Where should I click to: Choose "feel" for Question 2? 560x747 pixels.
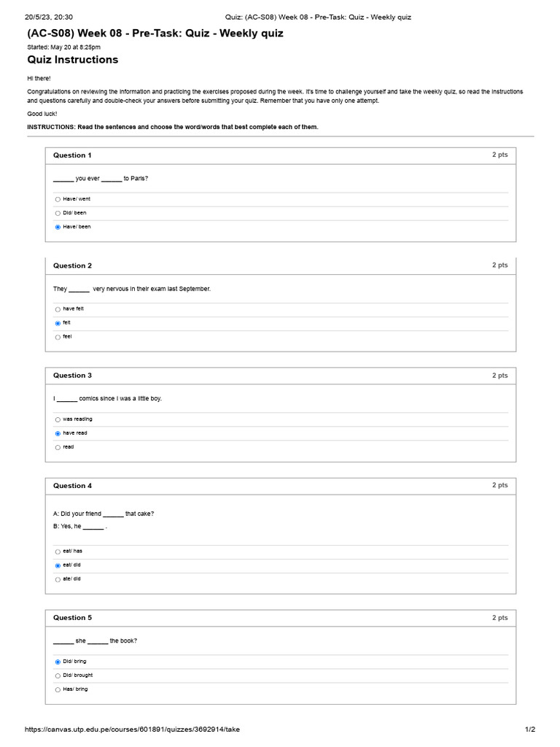(58, 337)
